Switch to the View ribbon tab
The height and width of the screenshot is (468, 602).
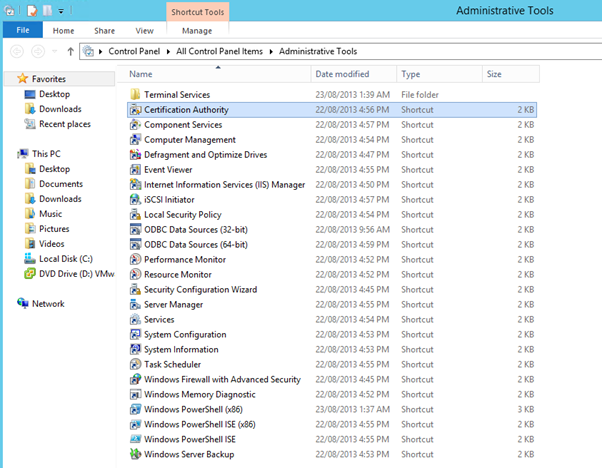pyautogui.click(x=144, y=31)
